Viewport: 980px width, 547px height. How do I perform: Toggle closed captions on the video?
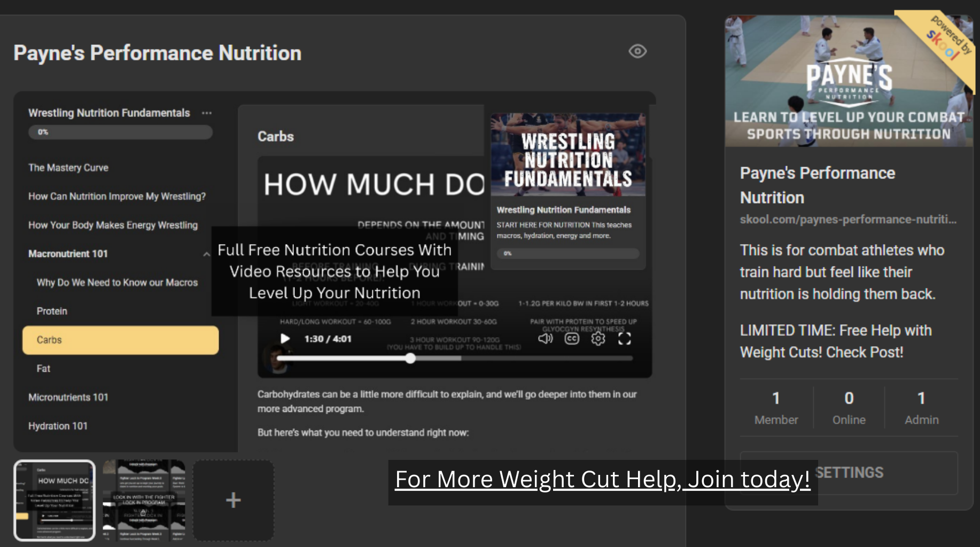point(572,339)
